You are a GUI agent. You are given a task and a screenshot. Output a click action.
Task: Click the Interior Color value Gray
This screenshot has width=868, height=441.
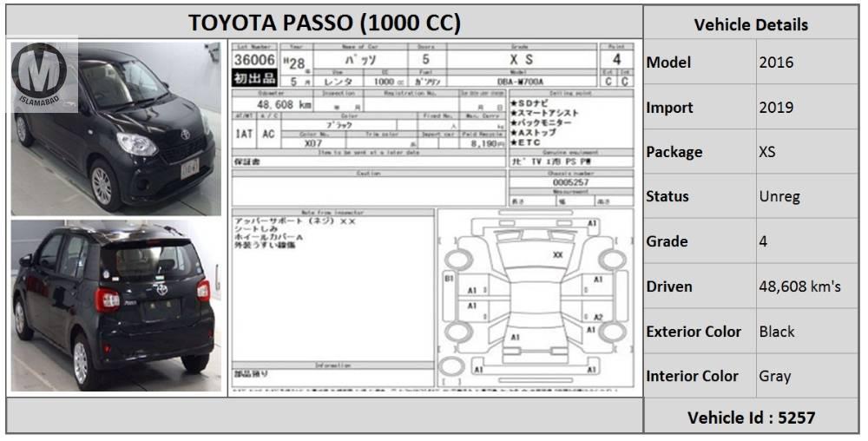point(774,376)
